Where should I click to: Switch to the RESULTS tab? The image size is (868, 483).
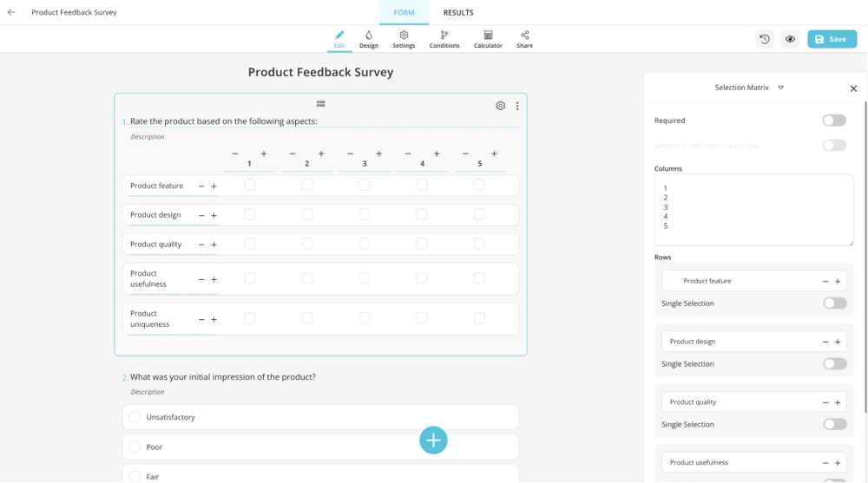click(x=458, y=13)
